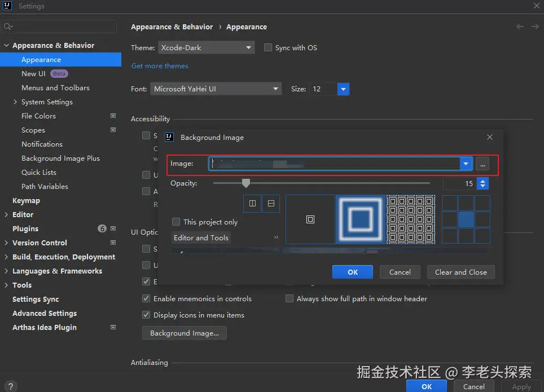Enable the This project only checkbox

[x=176, y=222]
